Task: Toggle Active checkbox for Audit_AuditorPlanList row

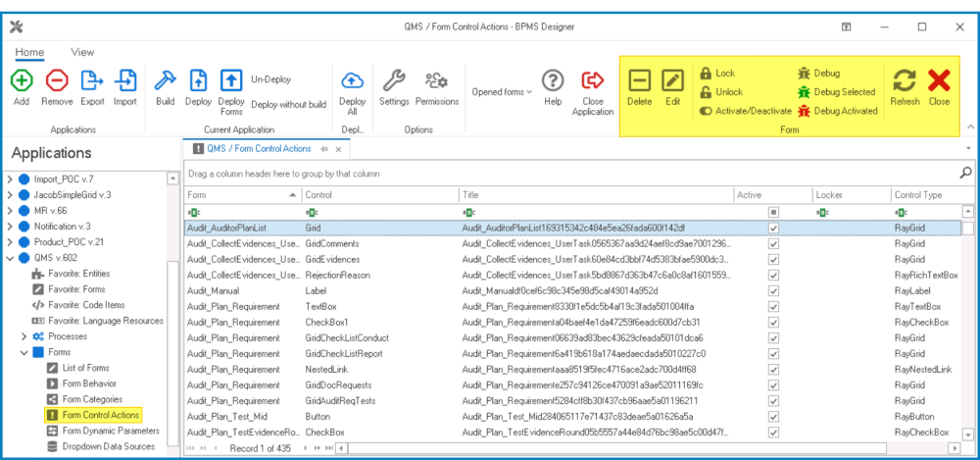Action: pos(774,229)
